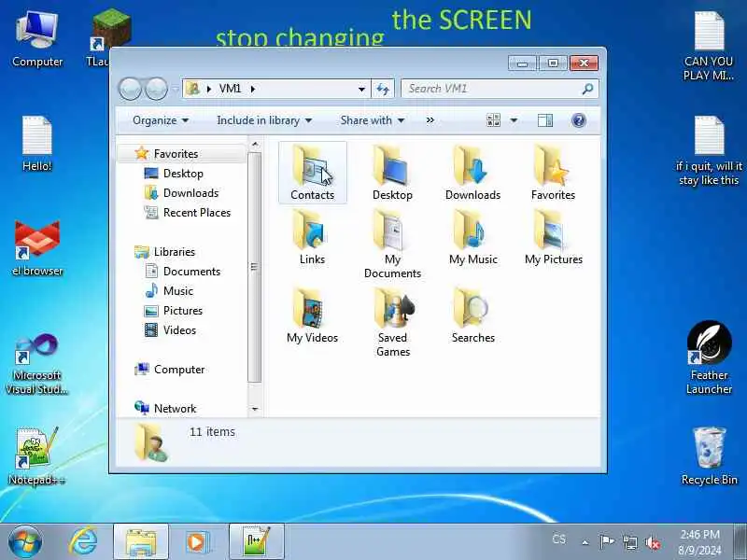Select the Recycle Bin desktop icon

click(x=710, y=456)
